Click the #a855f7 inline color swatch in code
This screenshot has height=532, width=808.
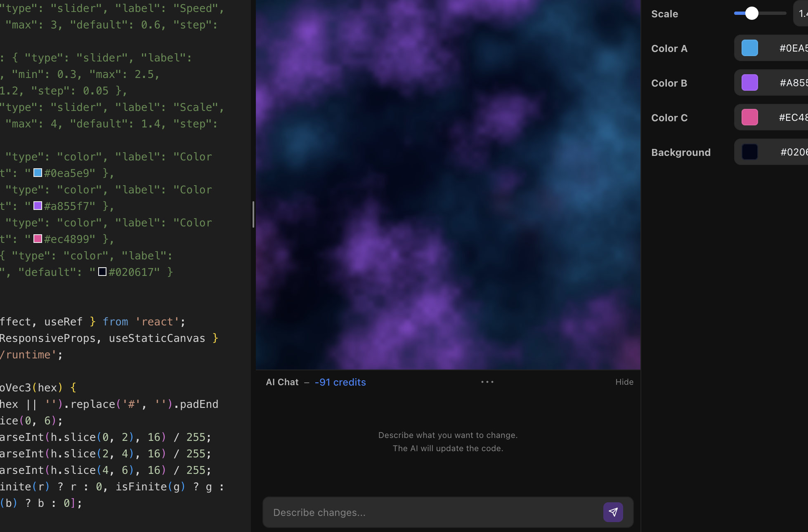[38, 206]
